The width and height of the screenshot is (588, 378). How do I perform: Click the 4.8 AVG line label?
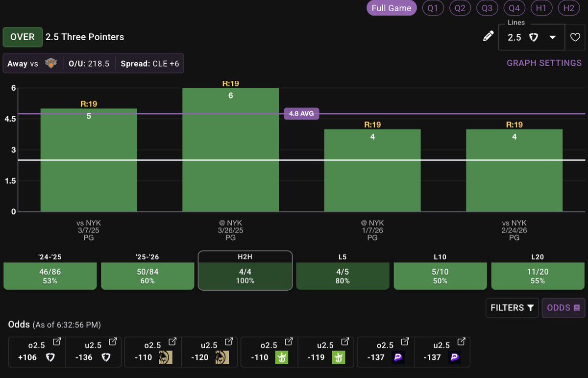pos(301,114)
